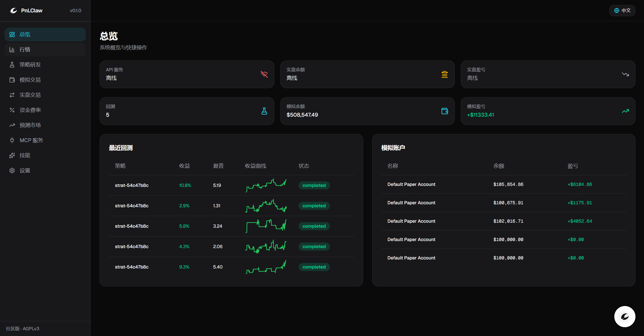Click the 社区版 · AGPLv3 footer text
This screenshot has height=336, width=644.
click(23, 329)
